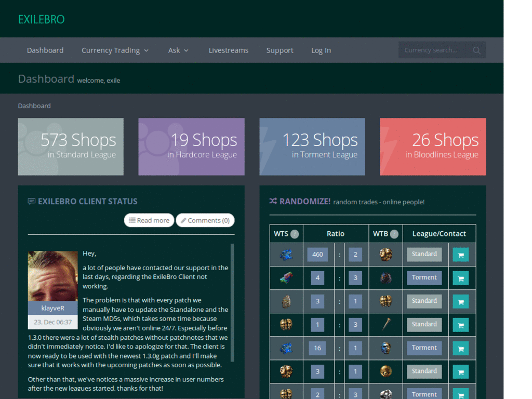Click the WTS currency icon in the 4:3 row
The image size is (532, 399).
point(286,277)
